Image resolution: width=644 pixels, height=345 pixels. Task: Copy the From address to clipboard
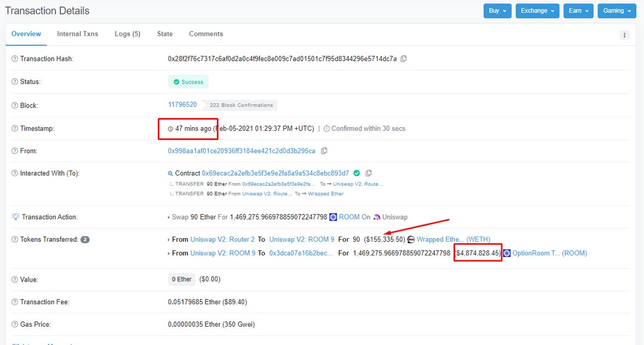324,151
